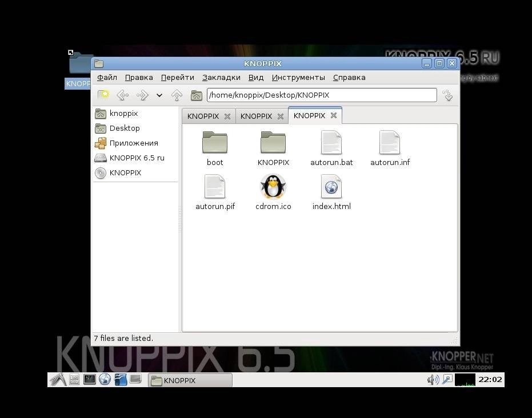Click the new tab toolbar icon
532x418 pixels.
coord(103,95)
